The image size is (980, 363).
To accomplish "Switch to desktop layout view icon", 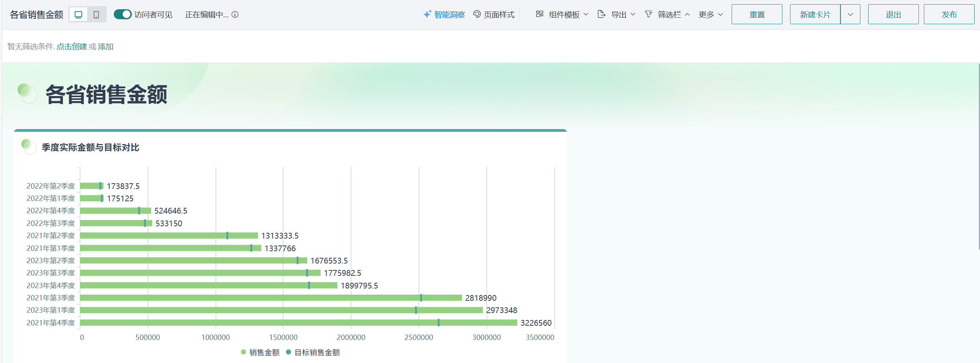I will point(78,15).
